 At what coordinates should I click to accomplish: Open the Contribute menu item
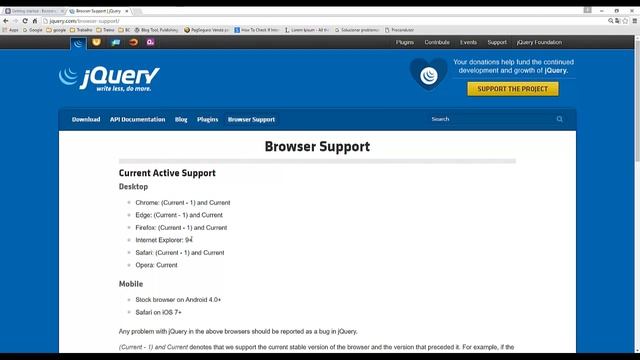tap(437, 42)
